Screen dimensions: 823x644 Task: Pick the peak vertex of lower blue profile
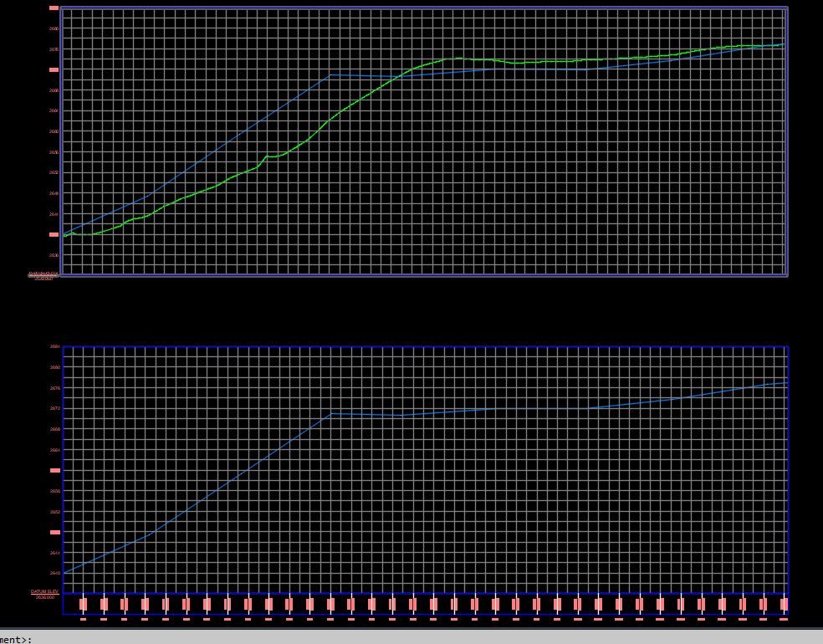332,413
